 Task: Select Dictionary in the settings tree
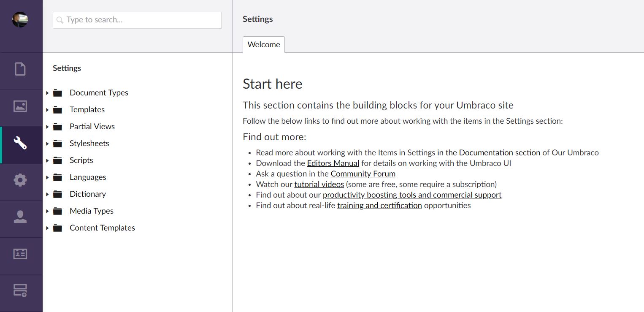[x=88, y=194]
